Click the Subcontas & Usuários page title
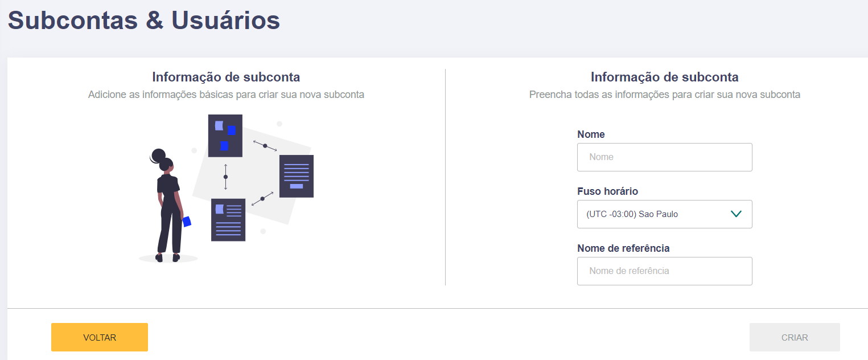 pyautogui.click(x=143, y=21)
